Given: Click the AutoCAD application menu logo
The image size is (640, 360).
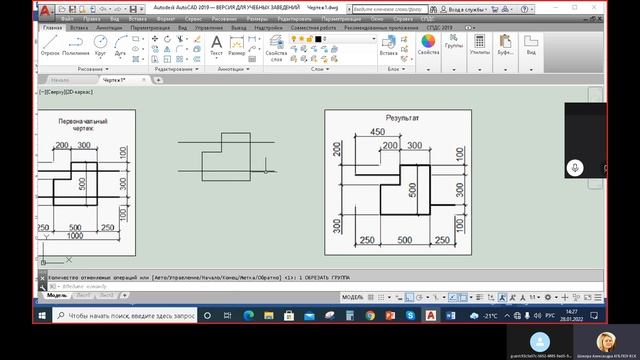Looking at the screenshot, I should (45, 10).
